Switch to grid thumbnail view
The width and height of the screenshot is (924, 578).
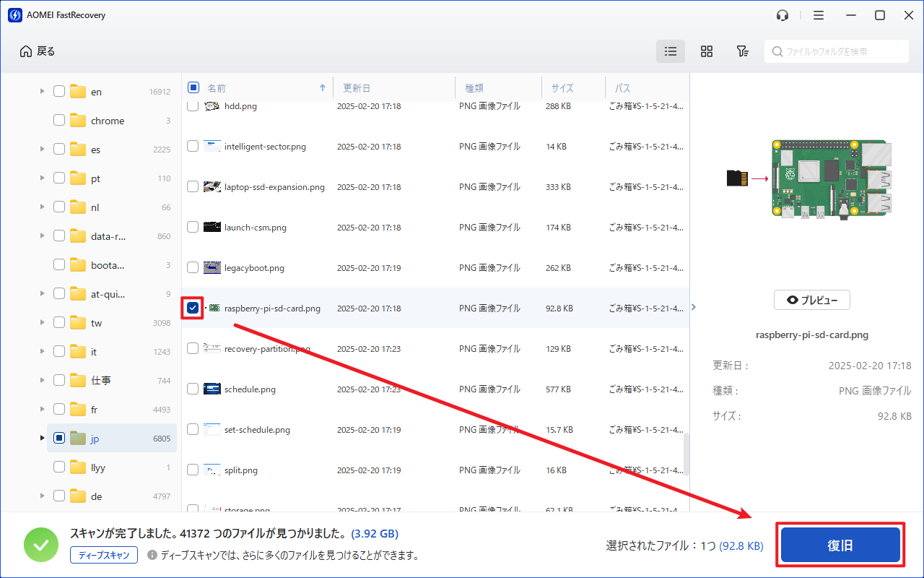point(707,51)
